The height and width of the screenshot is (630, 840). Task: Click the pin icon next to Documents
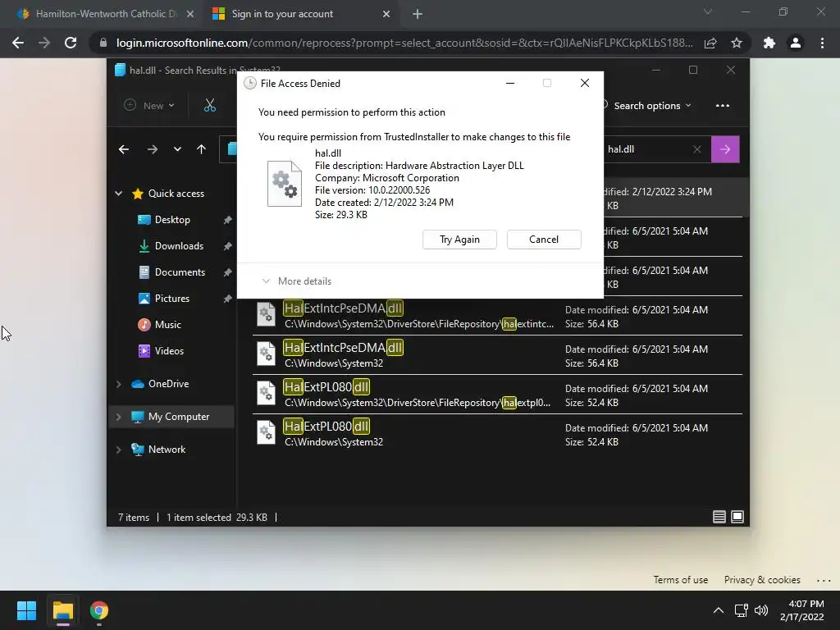click(227, 272)
